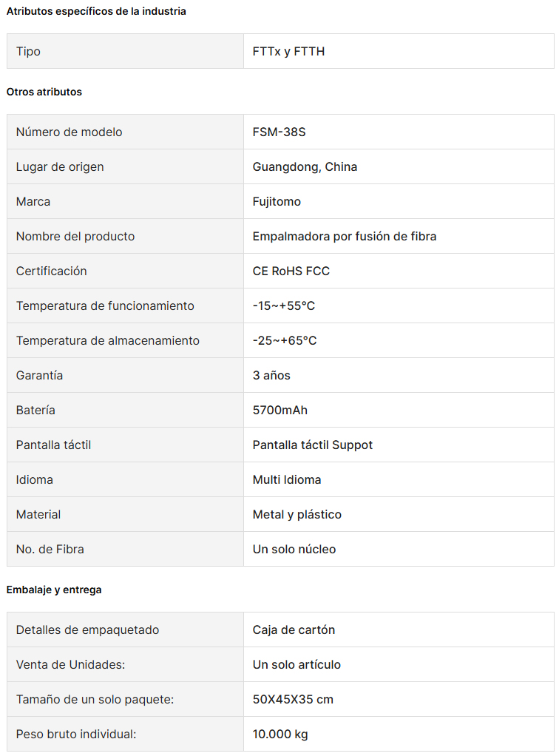
Task: Select the 'Número de modelo' label cell
Action: (x=125, y=132)
